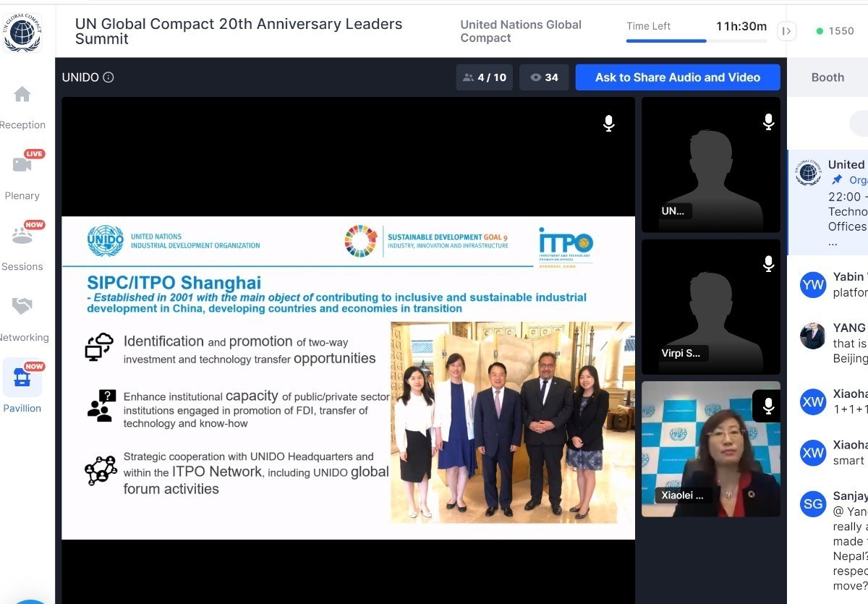This screenshot has width=868, height=604.
Task: Click the UNIDO booth name label
Action: [x=80, y=77]
